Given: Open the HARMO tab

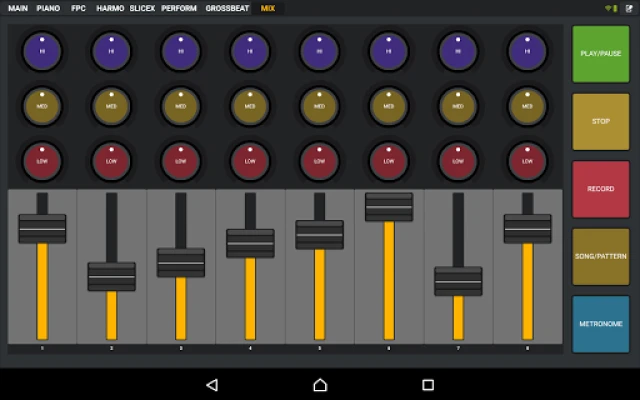Looking at the screenshot, I should click(x=110, y=8).
